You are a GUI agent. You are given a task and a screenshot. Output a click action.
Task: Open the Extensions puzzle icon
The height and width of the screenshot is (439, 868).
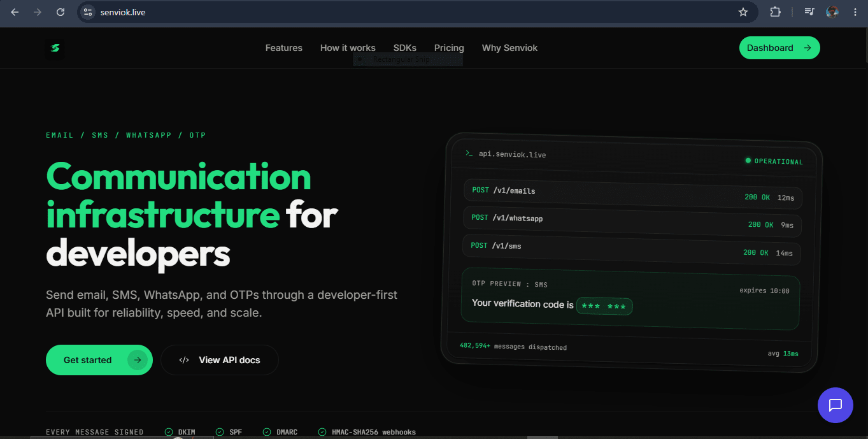pyautogui.click(x=775, y=12)
